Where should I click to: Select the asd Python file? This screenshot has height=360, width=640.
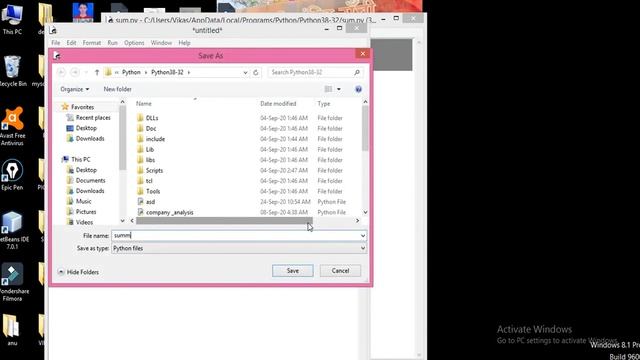click(150, 202)
